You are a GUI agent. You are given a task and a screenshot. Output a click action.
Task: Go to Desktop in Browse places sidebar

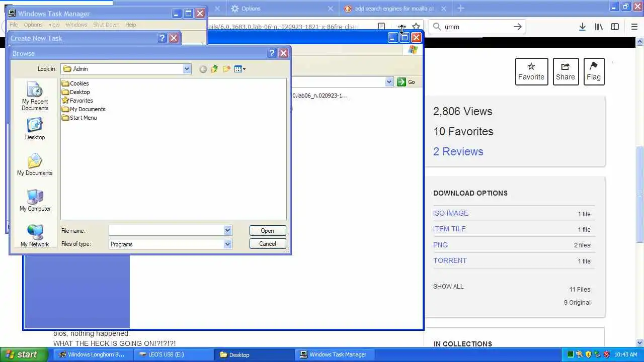click(35, 129)
